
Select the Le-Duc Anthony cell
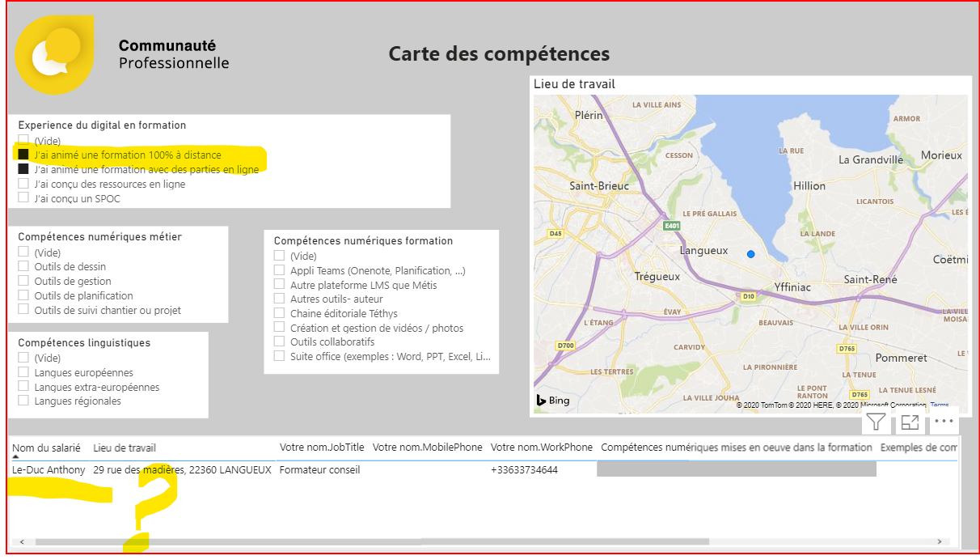click(49, 470)
